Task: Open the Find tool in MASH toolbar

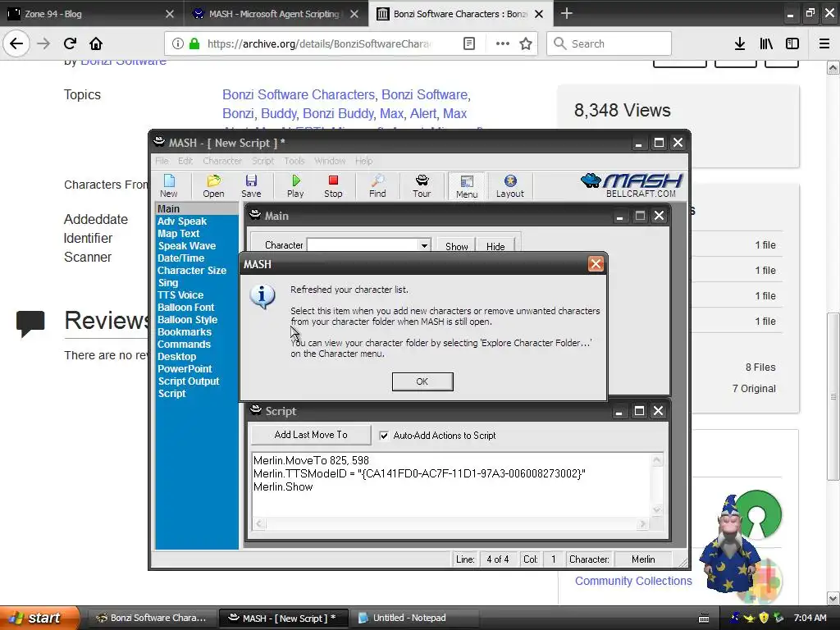Action: pyautogui.click(x=377, y=186)
